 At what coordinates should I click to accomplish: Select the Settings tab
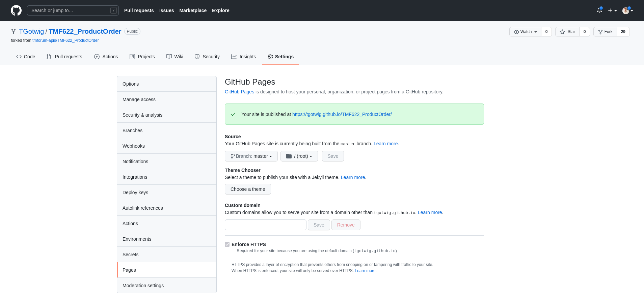coord(280,57)
